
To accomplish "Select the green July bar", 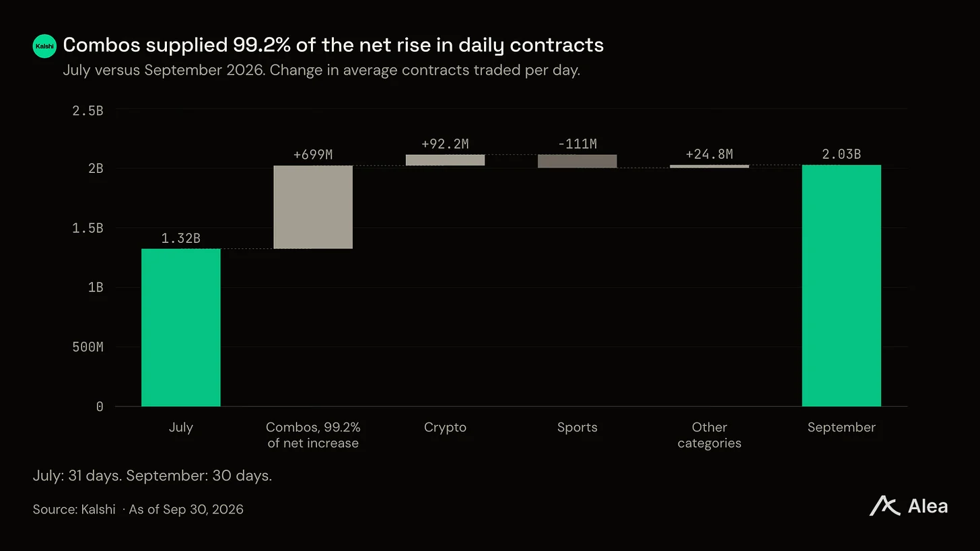I will pos(181,328).
